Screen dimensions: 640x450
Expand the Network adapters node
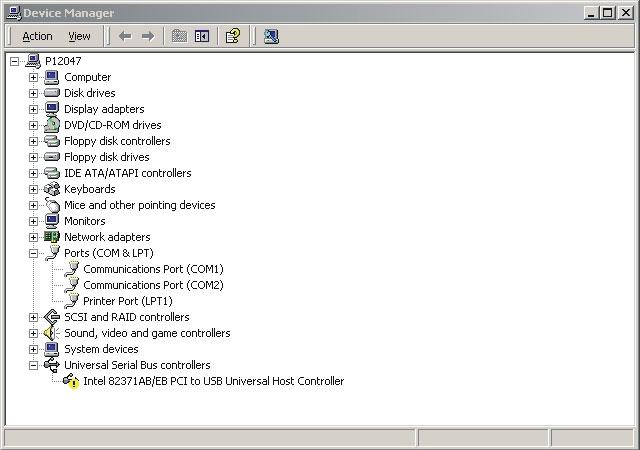(33, 237)
